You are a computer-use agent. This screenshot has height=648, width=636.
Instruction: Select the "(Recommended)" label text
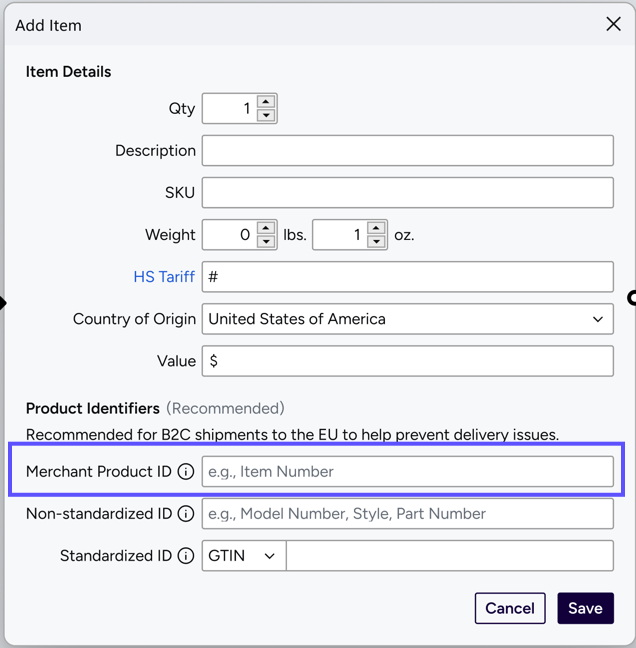click(x=225, y=408)
